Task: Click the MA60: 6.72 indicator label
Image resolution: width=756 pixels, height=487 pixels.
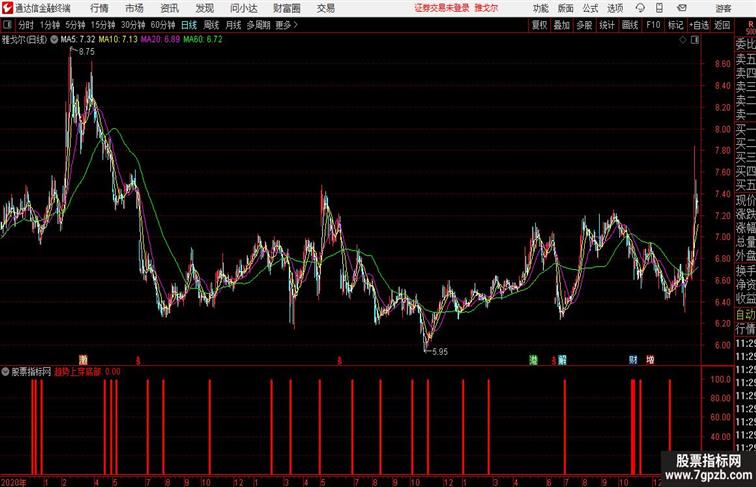Action: [x=203, y=40]
